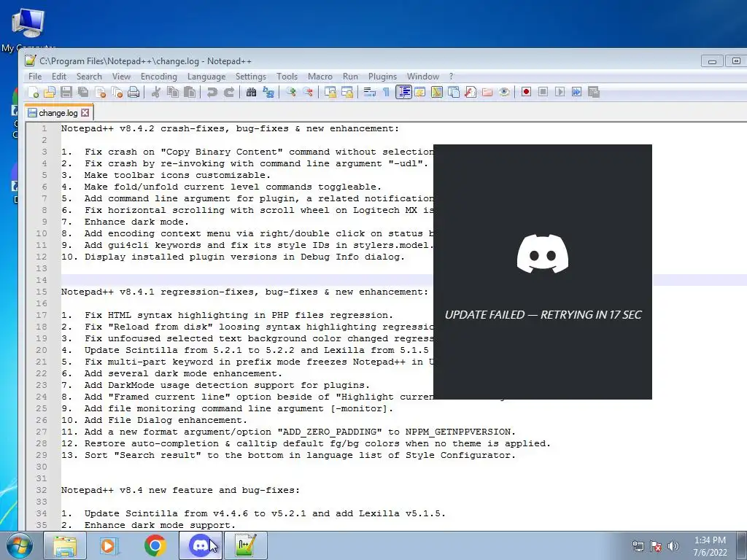747x560 pixels.
Task: Open the Windows Start button
Action: pos(20,545)
